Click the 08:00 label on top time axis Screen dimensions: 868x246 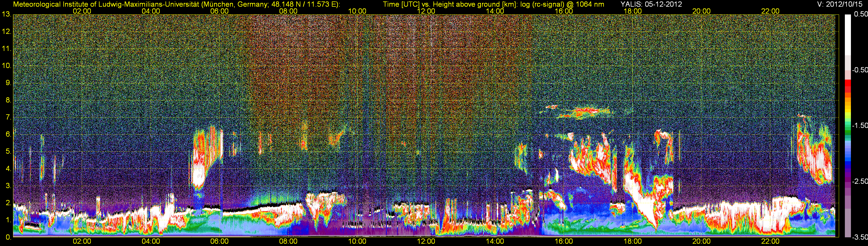pos(288,11)
